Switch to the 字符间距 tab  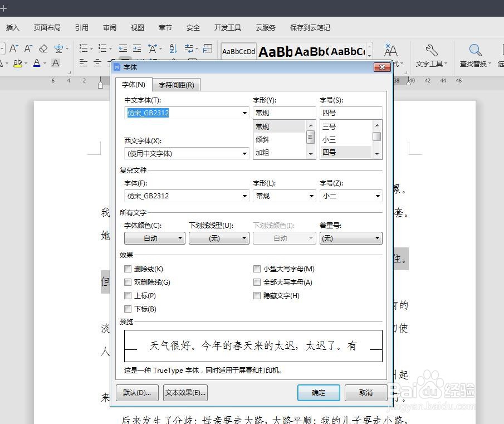click(177, 85)
